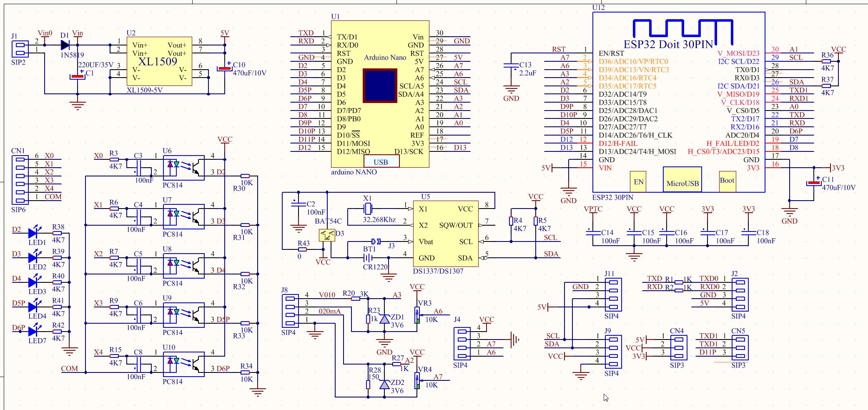
Task: Click the Arduino Nano label inside U1
Action: tap(385, 58)
